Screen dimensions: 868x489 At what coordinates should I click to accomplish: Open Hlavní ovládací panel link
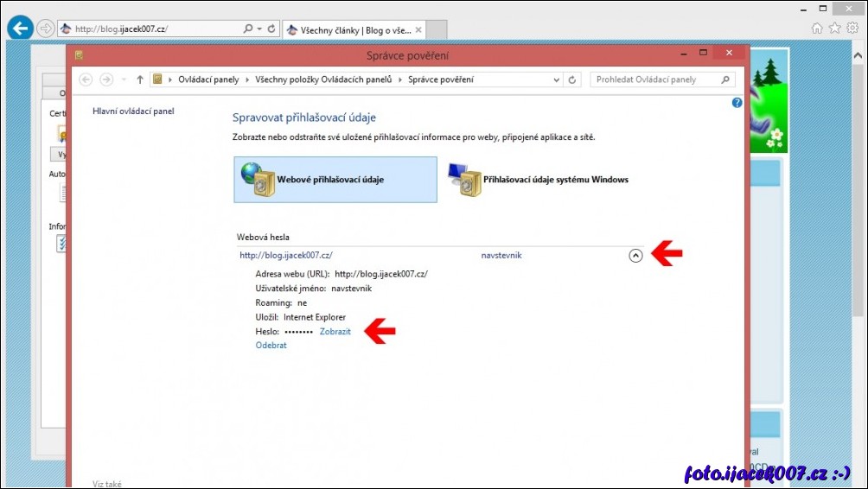133,111
